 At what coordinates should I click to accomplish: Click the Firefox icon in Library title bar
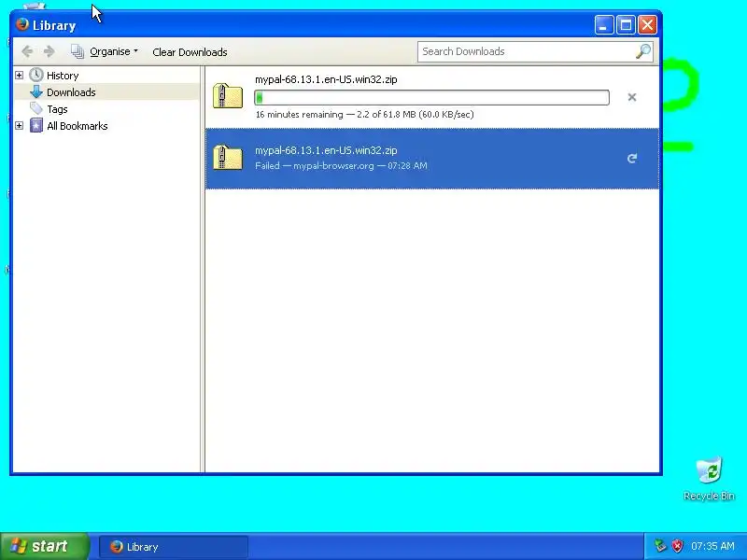pos(21,24)
